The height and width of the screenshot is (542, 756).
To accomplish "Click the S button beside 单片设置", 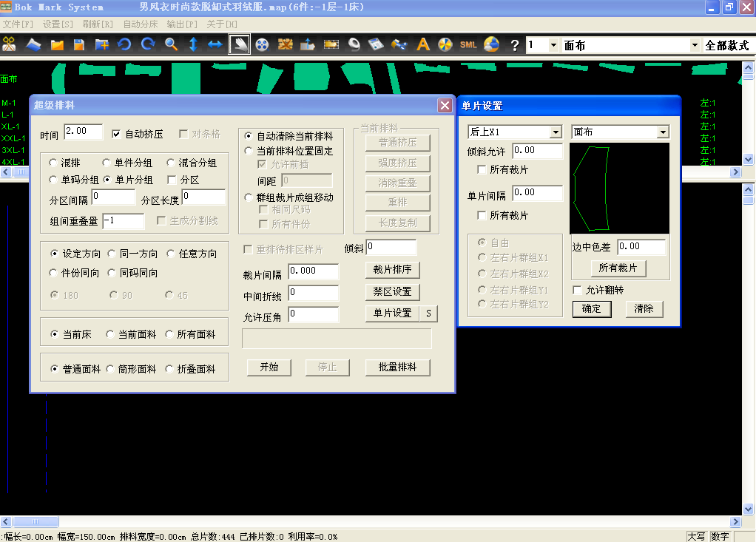I will (428, 314).
